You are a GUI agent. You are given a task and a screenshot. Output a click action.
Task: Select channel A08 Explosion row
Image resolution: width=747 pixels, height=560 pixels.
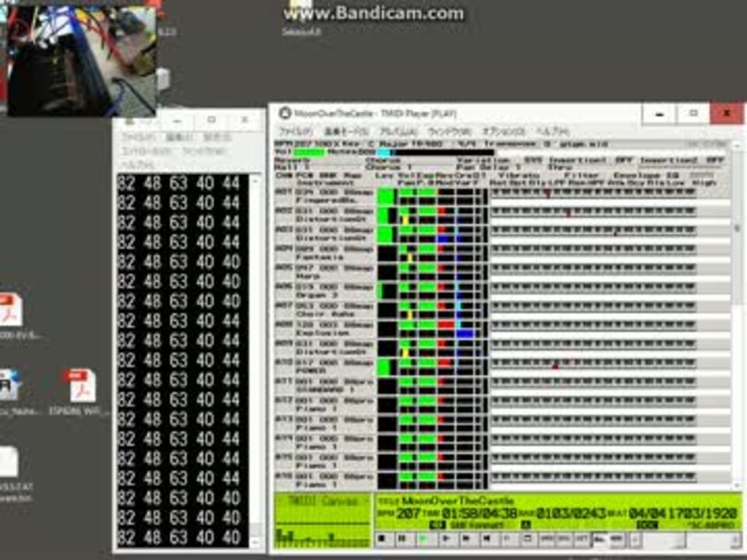tap(325, 328)
